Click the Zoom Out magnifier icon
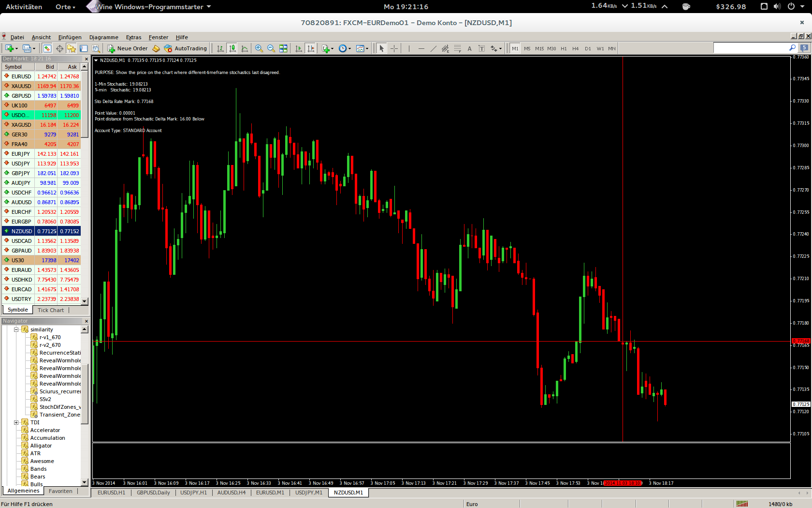This screenshot has height=508, width=812. (x=271, y=48)
